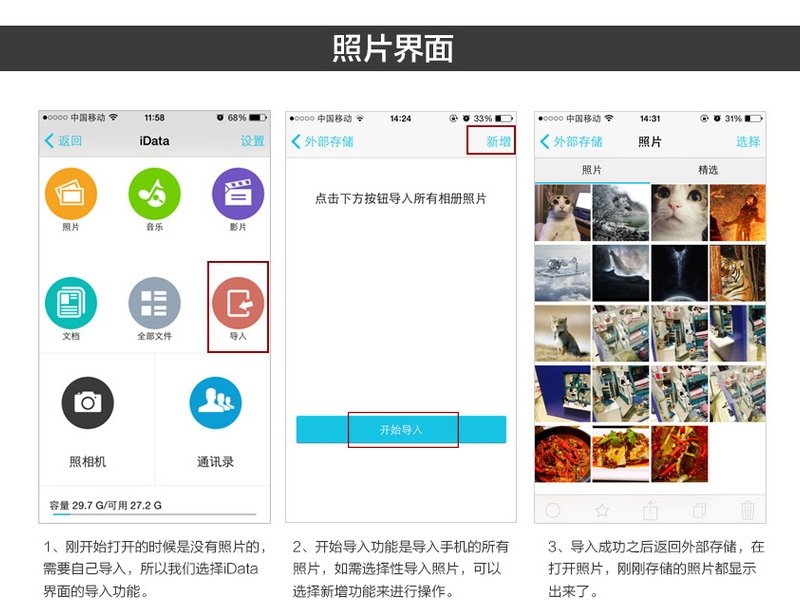Launch the 照相机 (Camera) icon
The width and height of the screenshot is (800, 615).
(88, 403)
